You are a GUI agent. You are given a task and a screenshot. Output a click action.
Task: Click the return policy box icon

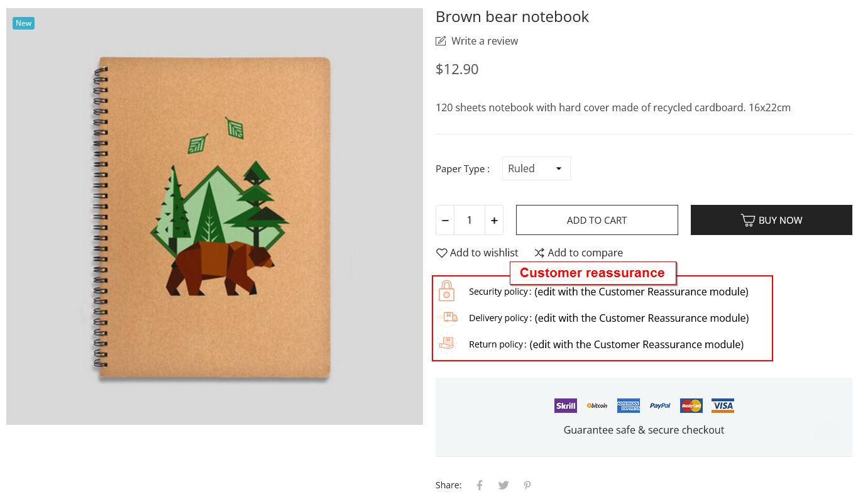(447, 344)
